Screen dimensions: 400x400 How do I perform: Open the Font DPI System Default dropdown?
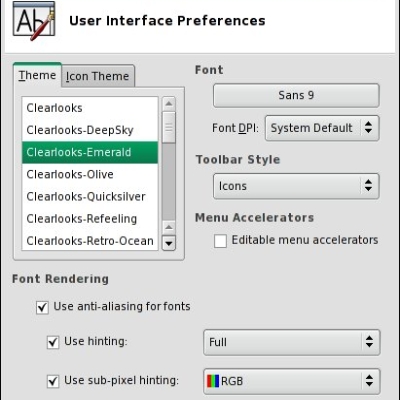(322, 128)
